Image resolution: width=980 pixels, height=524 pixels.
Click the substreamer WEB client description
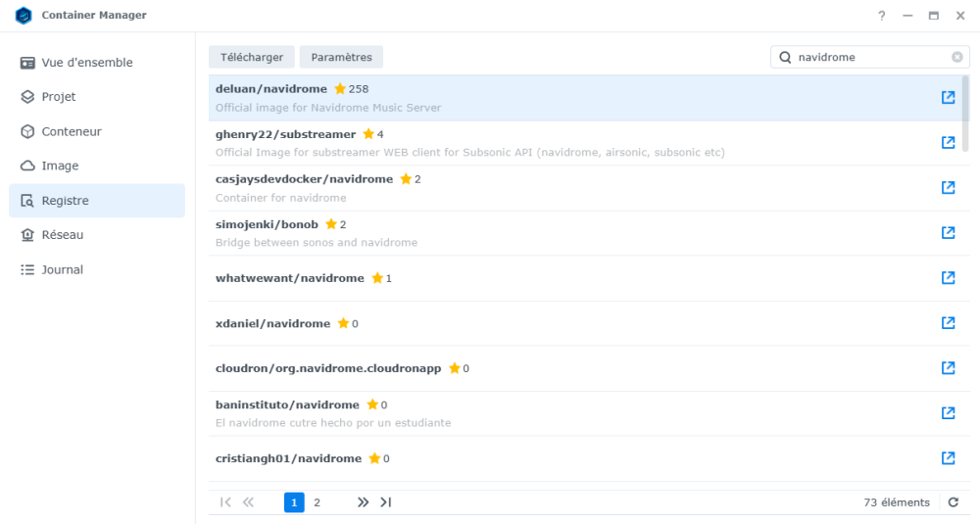[x=470, y=153]
